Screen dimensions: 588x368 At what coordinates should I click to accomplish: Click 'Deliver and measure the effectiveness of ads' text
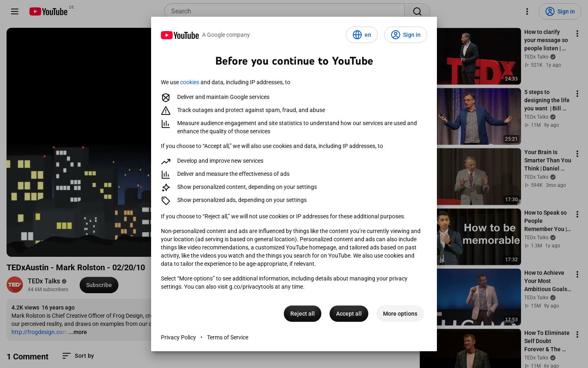[233, 174]
